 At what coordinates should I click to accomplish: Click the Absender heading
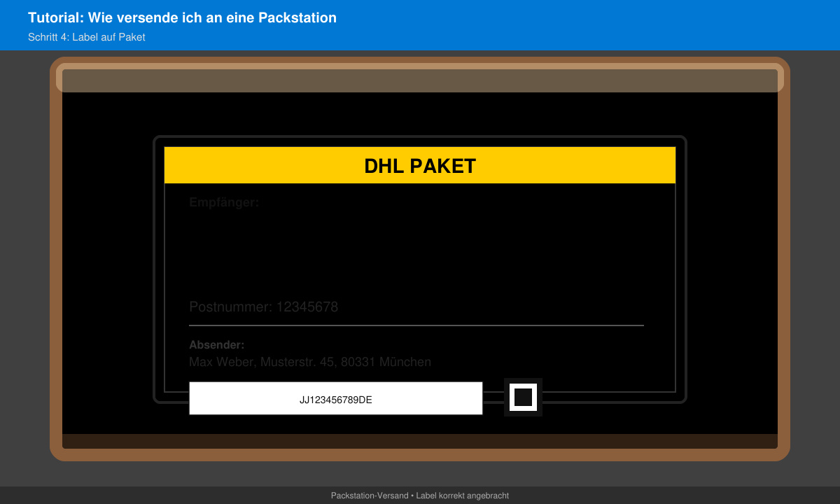click(x=217, y=345)
